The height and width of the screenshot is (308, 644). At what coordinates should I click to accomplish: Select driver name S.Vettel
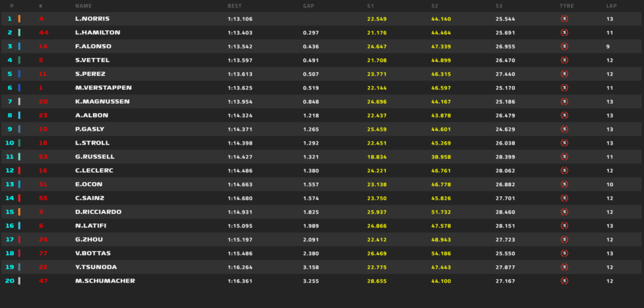91,60
